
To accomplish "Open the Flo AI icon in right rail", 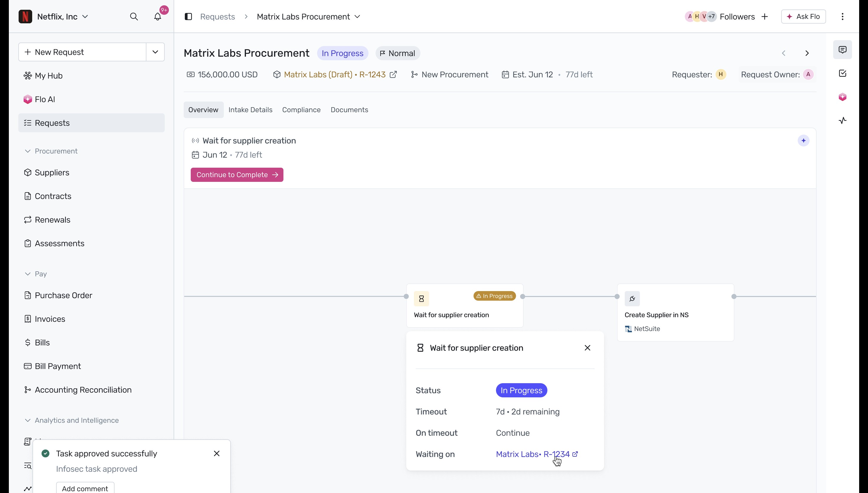I will coord(843,97).
